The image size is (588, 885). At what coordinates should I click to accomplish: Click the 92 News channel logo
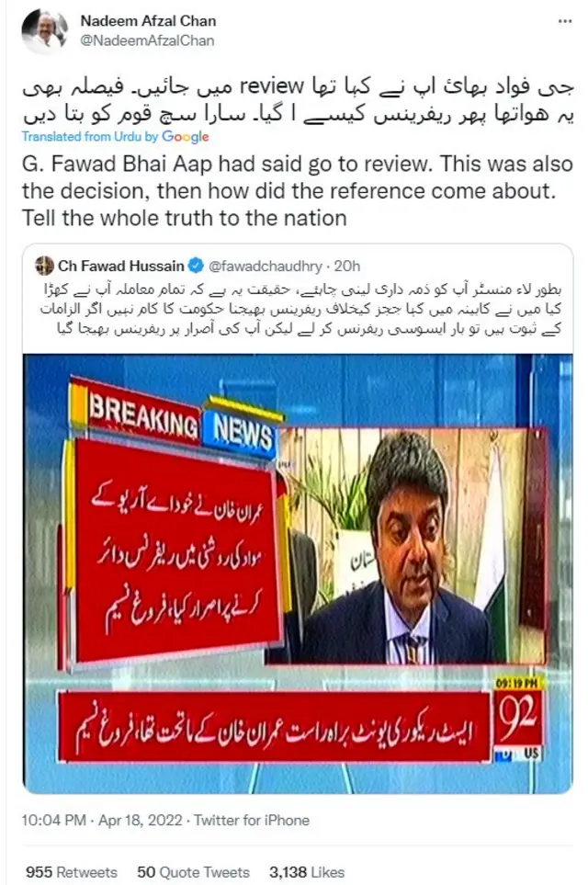click(x=518, y=718)
